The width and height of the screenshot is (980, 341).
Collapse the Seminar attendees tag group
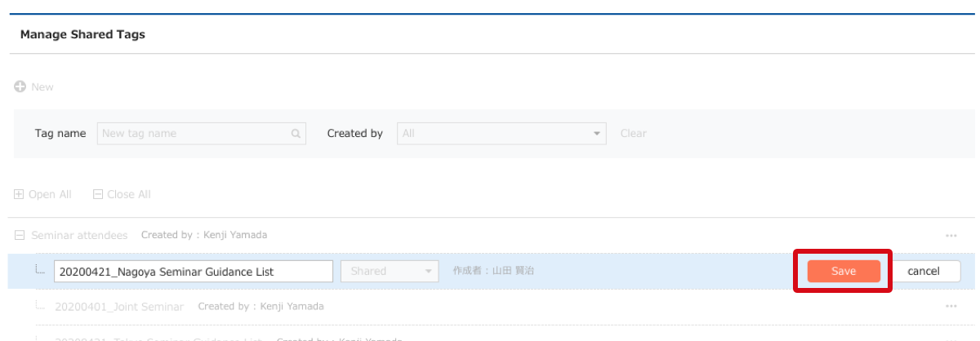pos(20,235)
